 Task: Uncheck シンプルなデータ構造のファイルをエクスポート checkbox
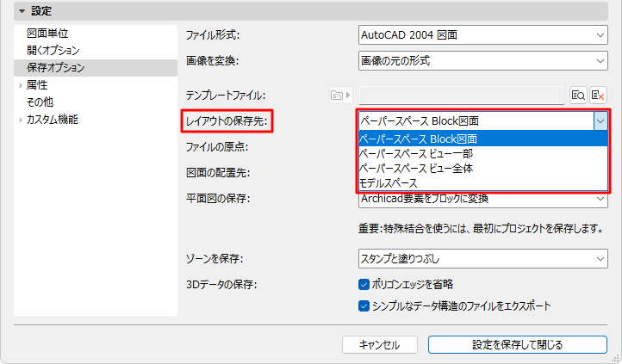point(364,305)
